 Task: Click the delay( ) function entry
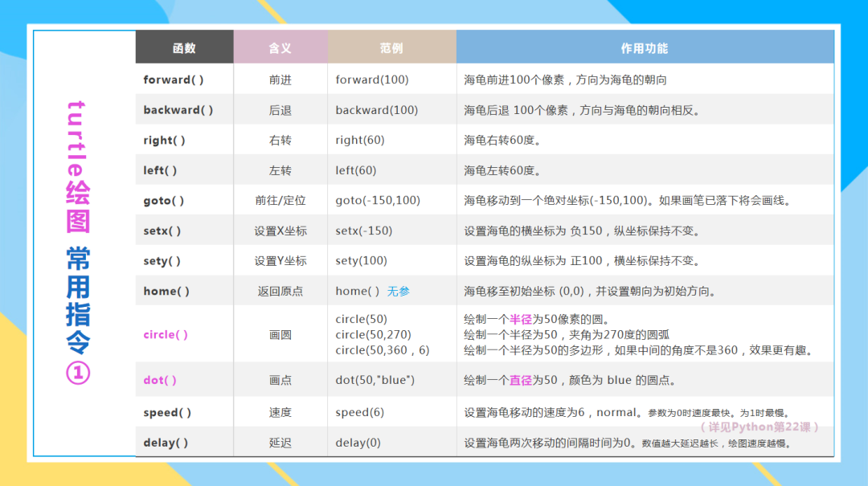[166, 442]
